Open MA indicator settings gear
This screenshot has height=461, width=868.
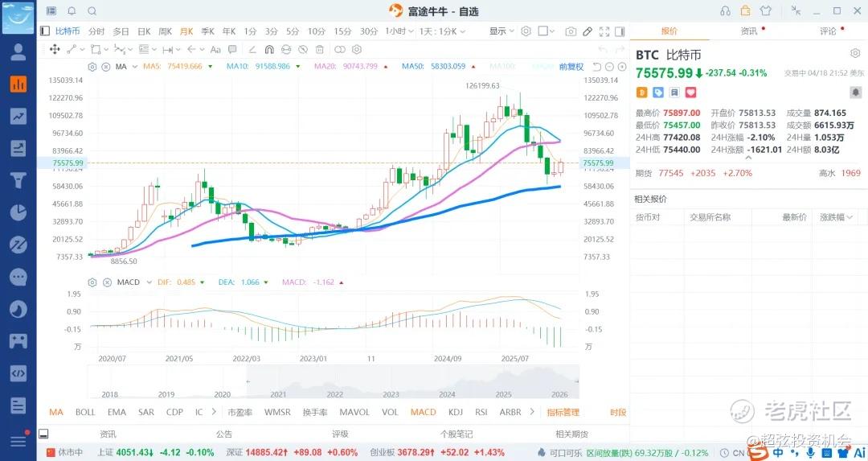coord(92,67)
